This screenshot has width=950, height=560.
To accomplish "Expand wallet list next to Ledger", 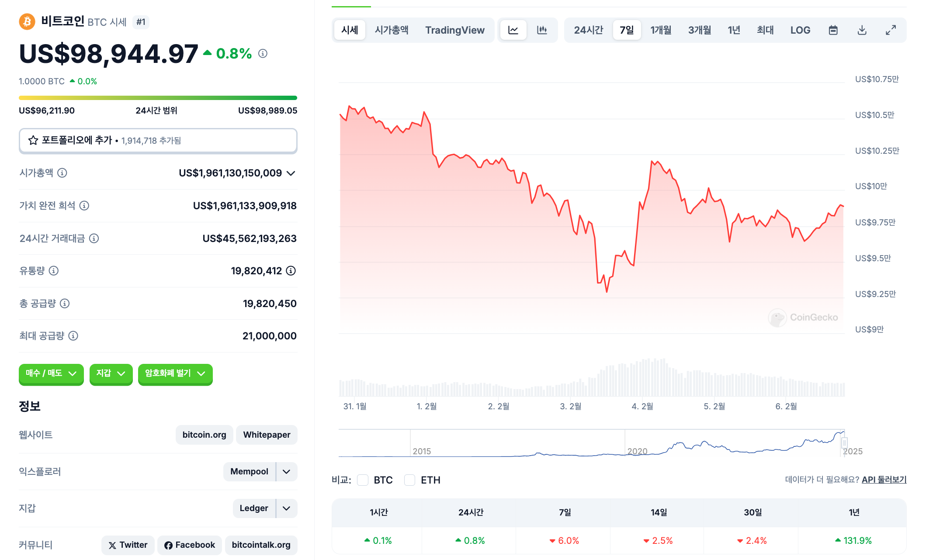I will click(287, 508).
